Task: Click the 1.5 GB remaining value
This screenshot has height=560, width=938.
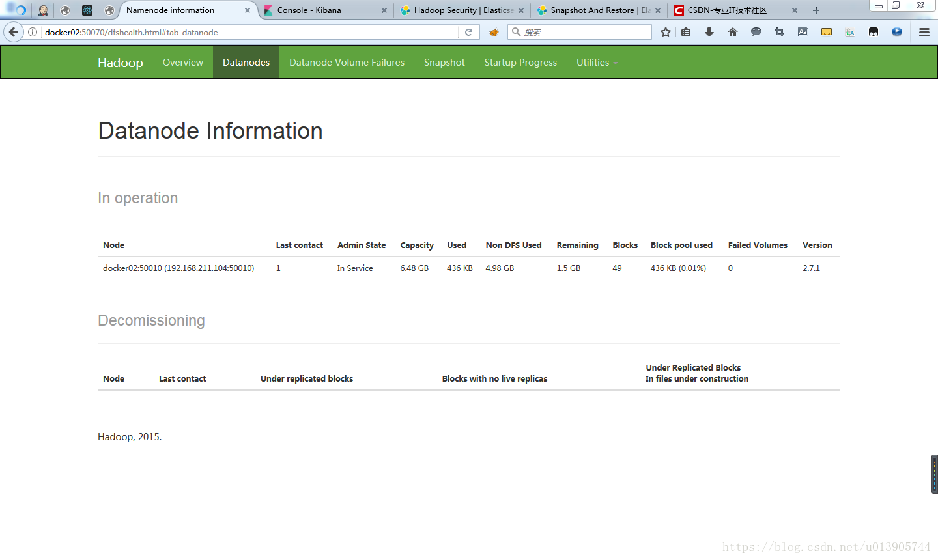Action: click(x=569, y=268)
